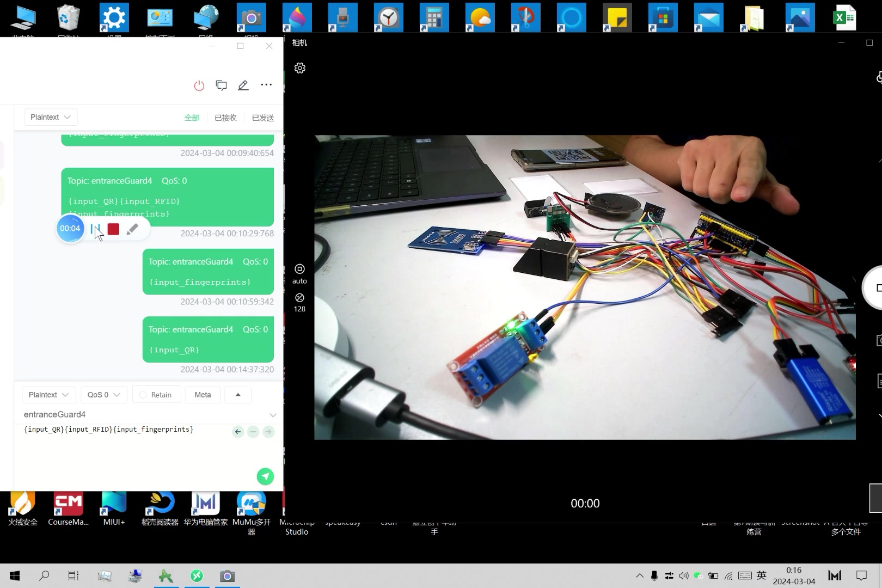Click the recorder annotation pen icon
The width and height of the screenshot is (882, 588).
click(132, 229)
